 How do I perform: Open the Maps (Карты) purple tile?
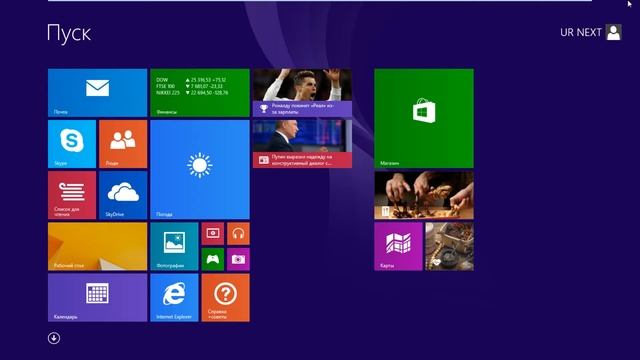click(398, 246)
